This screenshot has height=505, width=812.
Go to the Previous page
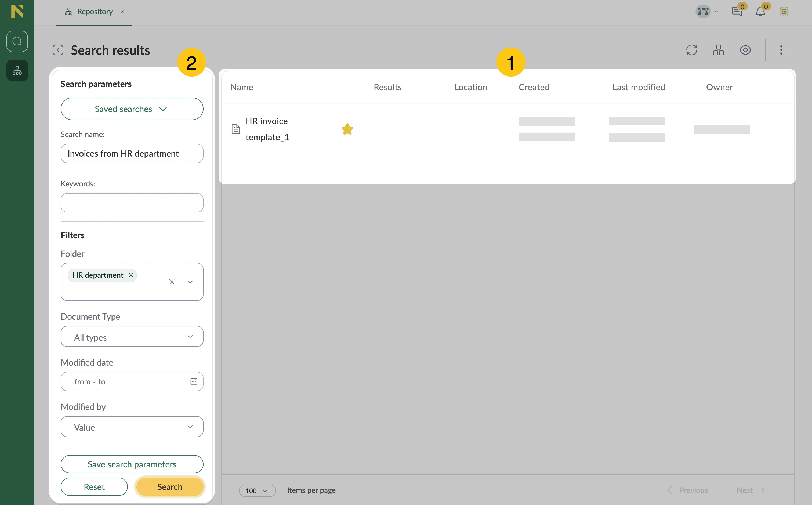point(687,490)
